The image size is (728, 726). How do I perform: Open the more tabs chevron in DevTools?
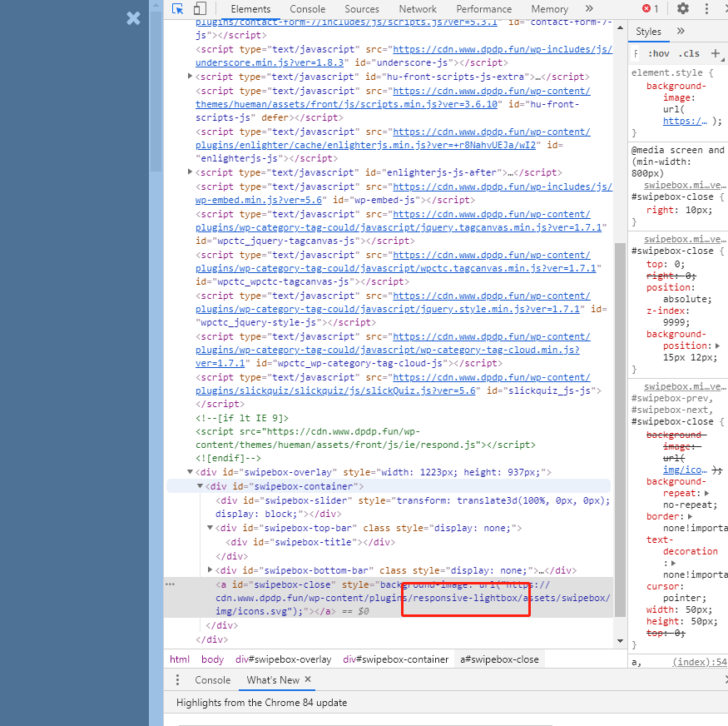click(x=589, y=9)
